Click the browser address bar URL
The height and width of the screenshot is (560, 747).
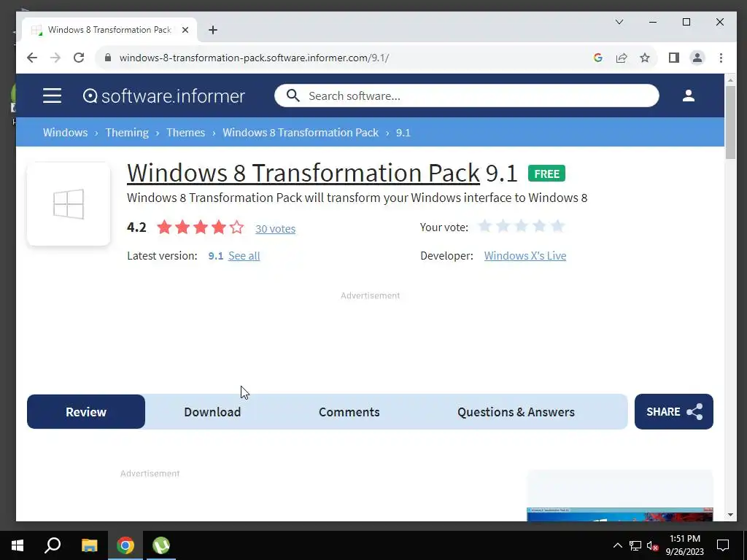[255, 58]
